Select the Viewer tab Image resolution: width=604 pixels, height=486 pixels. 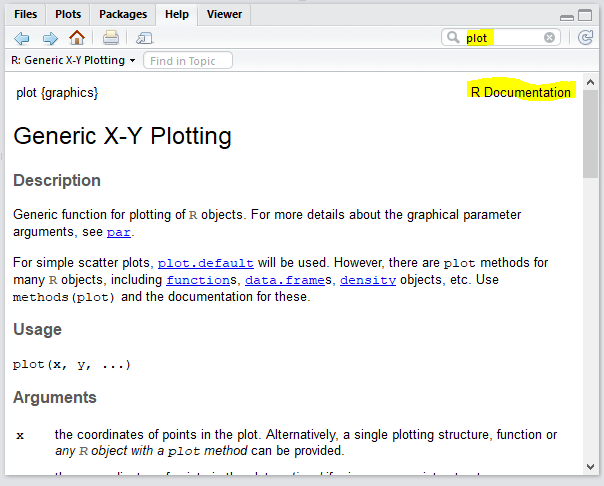coord(223,14)
